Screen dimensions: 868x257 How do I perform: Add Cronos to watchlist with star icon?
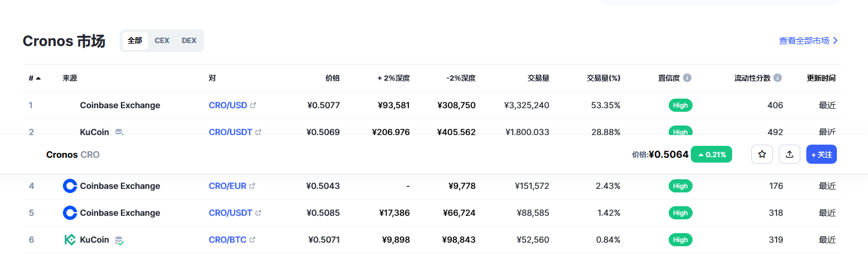point(762,154)
